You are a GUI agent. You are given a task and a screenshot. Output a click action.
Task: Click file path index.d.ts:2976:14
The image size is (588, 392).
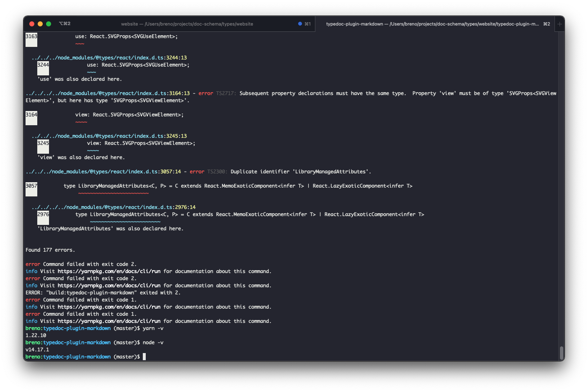[x=113, y=207]
